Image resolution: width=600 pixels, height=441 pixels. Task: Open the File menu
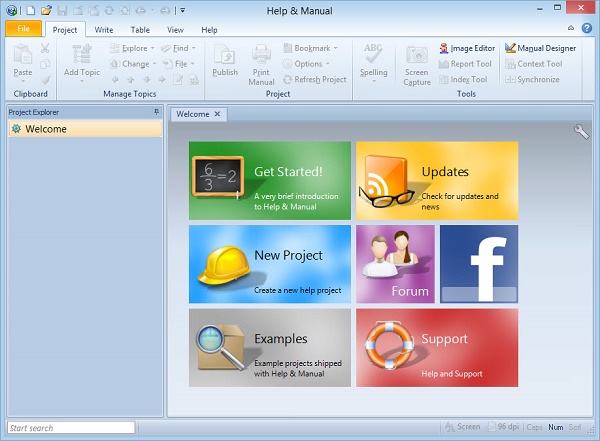pyautogui.click(x=23, y=30)
